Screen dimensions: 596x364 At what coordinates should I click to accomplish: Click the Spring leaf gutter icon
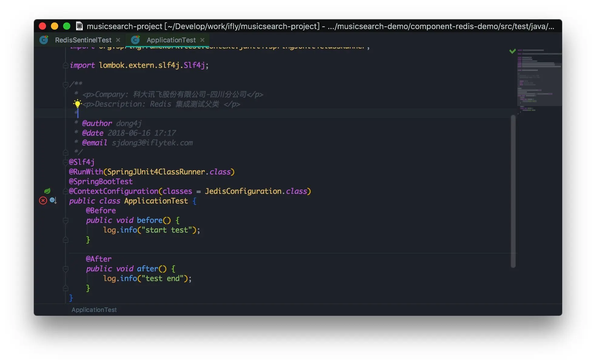(47, 191)
